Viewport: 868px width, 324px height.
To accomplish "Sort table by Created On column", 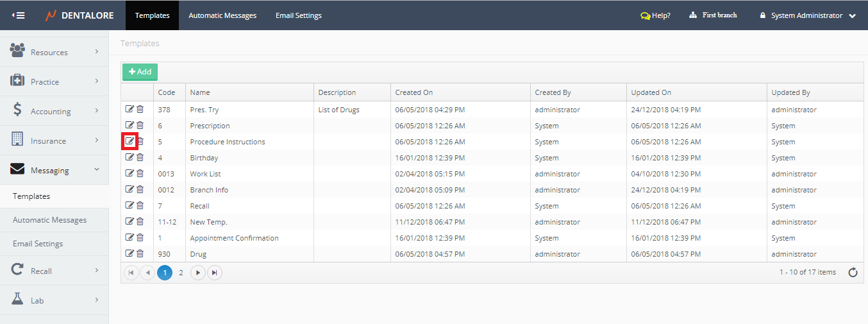I will pyautogui.click(x=414, y=92).
